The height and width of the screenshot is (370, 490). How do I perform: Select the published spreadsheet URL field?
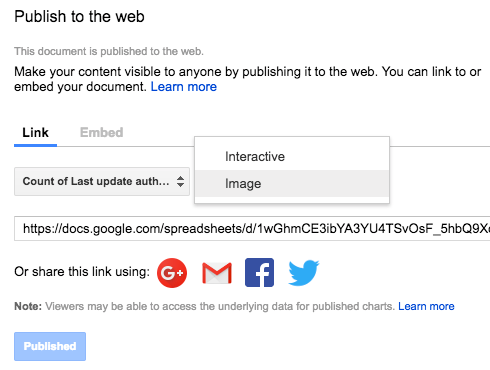(252, 228)
